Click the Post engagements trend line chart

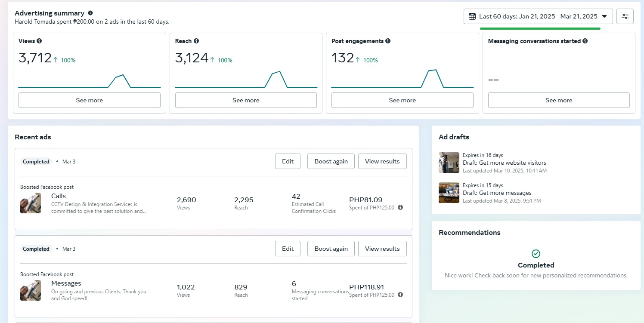(x=402, y=79)
